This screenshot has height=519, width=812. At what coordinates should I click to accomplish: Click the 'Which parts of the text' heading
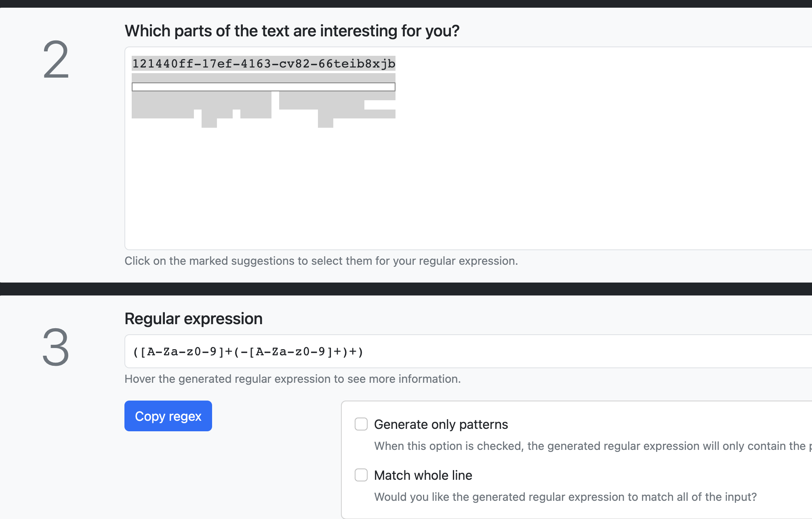point(292,31)
